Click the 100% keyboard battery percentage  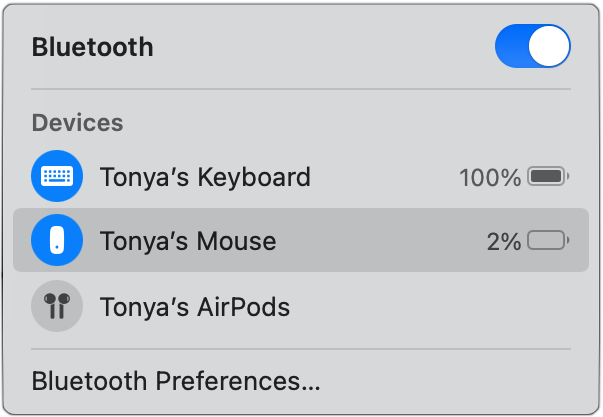point(490,178)
